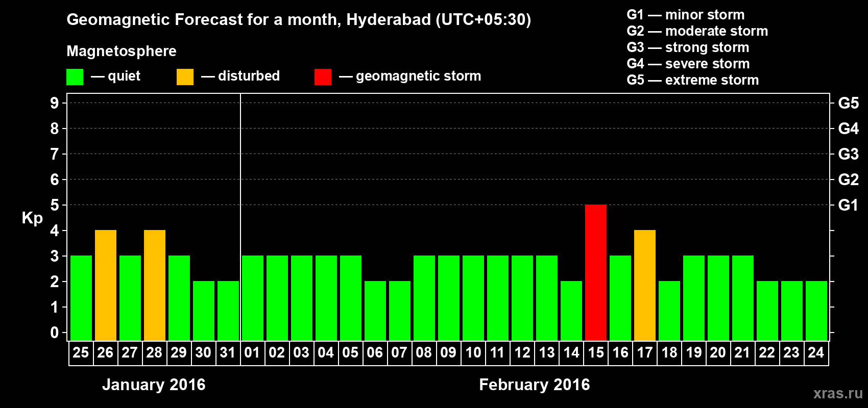Click the 'G2 — moderate storm' legend text
Screen dimensions: 868x408
[697, 31]
